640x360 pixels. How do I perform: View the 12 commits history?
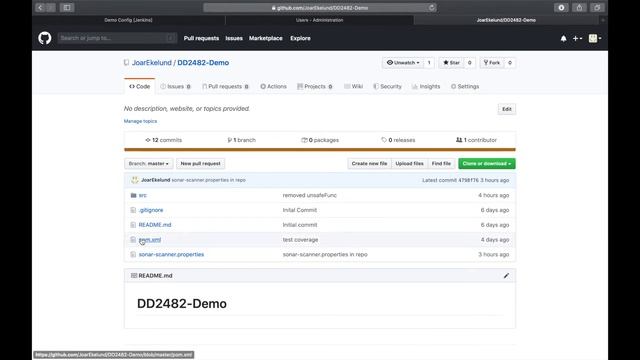(164, 140)
